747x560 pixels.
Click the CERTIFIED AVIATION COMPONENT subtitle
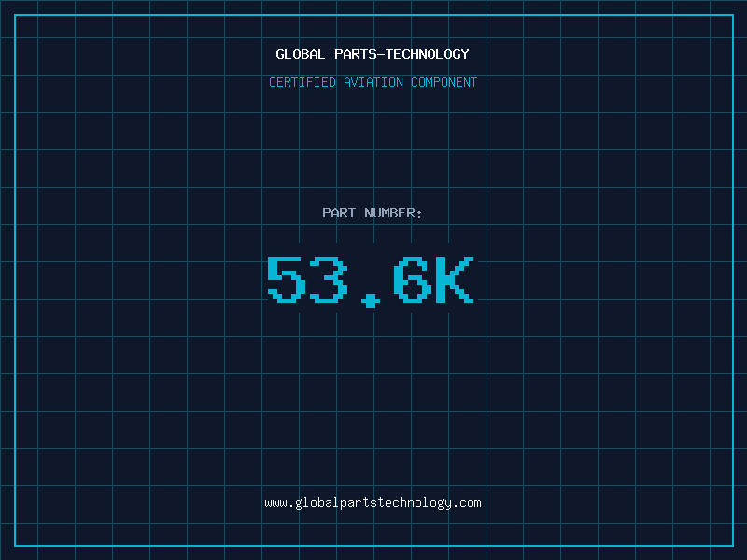[373, 82]
